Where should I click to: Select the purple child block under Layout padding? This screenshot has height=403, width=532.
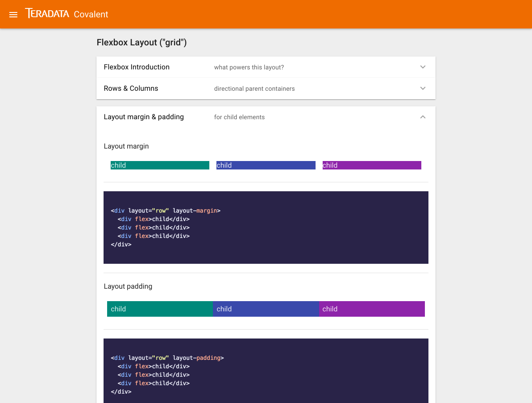pyautogui.click(x=372, y=309)
